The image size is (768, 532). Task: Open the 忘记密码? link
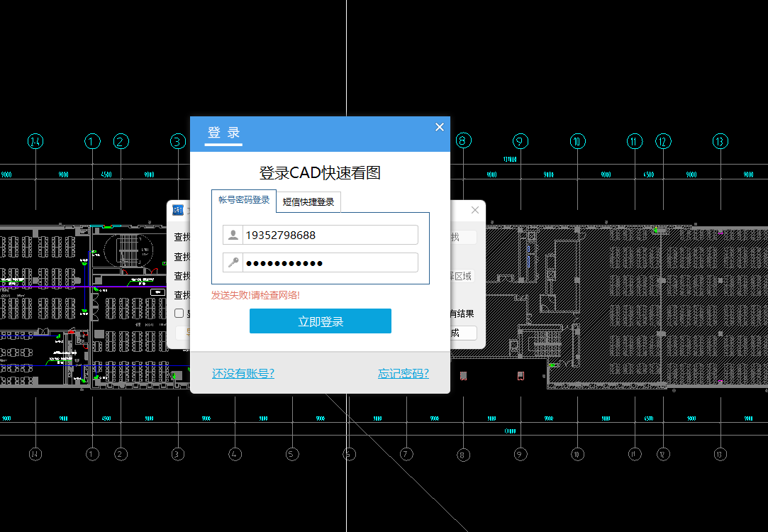pyautogui.click(x=403, y=373)
